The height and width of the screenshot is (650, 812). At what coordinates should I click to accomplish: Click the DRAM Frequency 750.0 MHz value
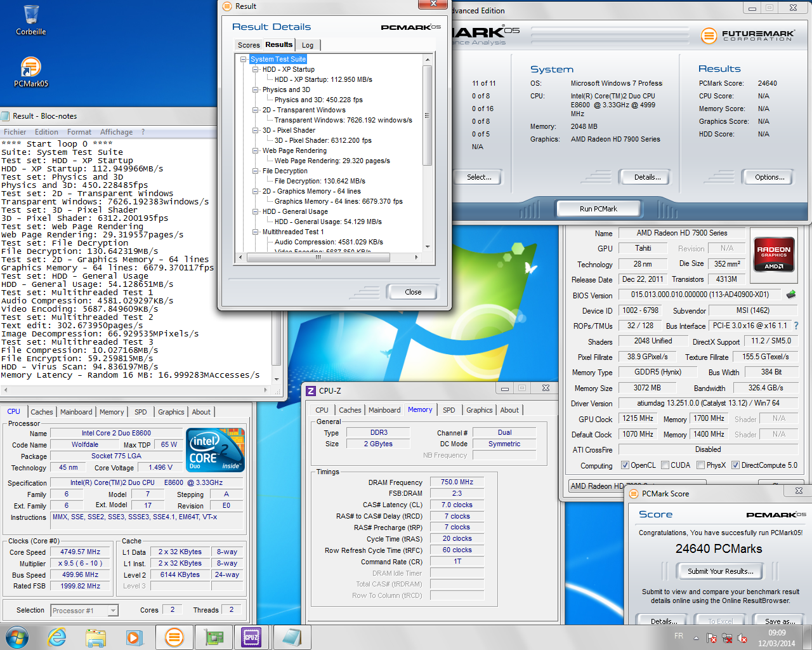click(457, 482)
